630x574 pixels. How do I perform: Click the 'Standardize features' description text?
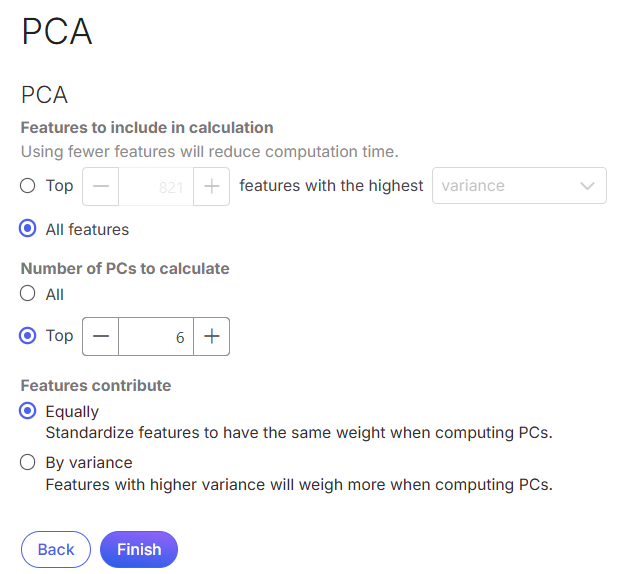coord(298,433)
